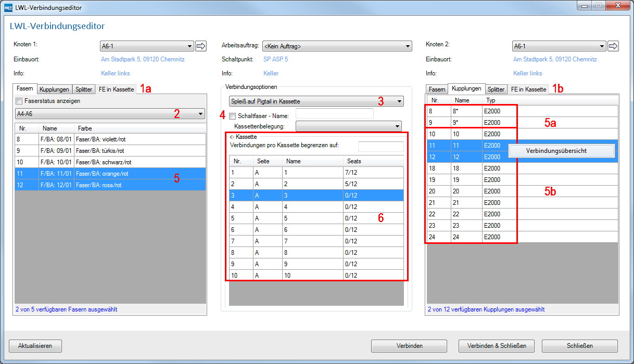Click Seite column header in cassette table

click(268, 161)
